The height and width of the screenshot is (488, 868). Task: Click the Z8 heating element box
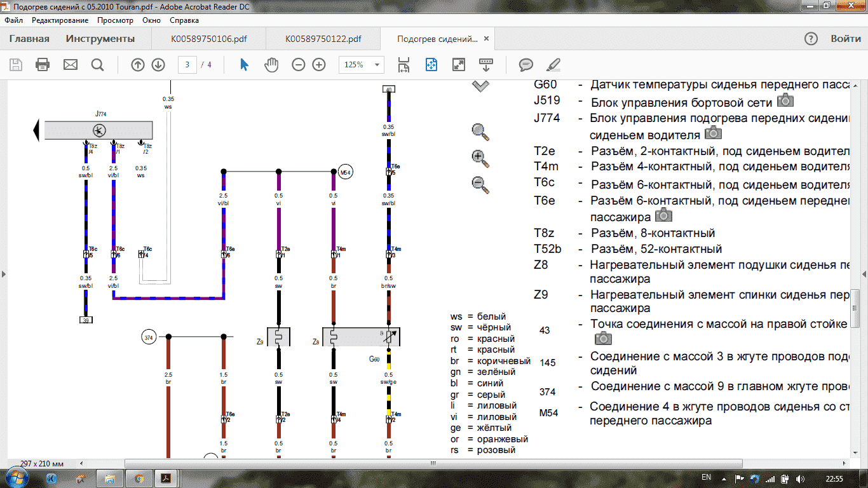tap(362, 337)
